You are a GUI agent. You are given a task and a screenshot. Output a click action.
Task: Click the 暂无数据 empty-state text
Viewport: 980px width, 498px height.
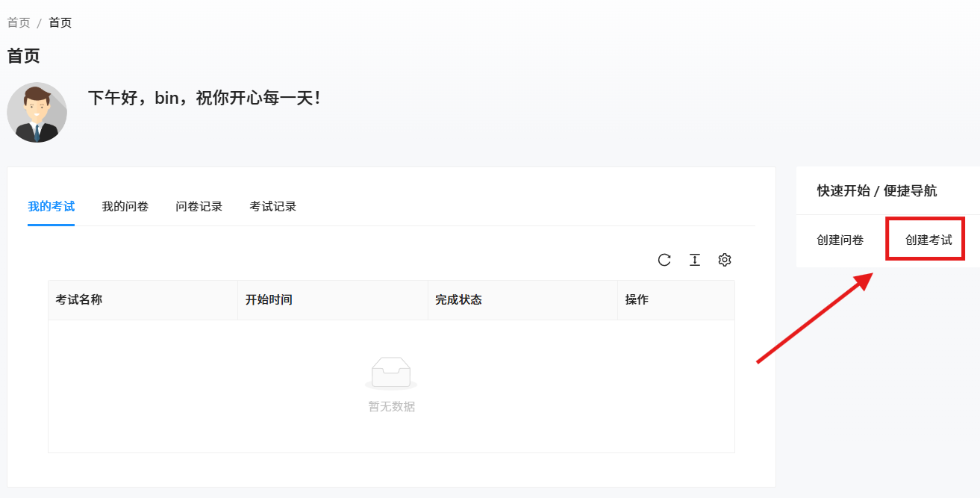click(x=392, y=406)
